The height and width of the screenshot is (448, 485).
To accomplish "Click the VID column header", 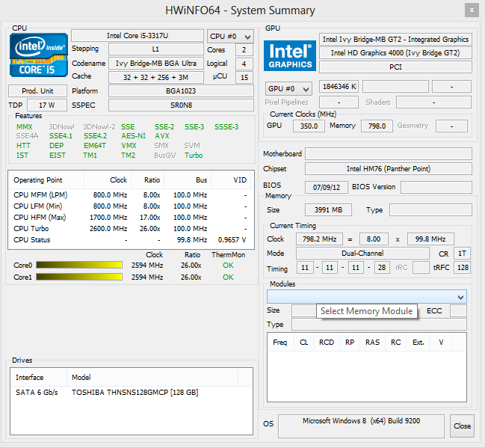I will 232,180.
